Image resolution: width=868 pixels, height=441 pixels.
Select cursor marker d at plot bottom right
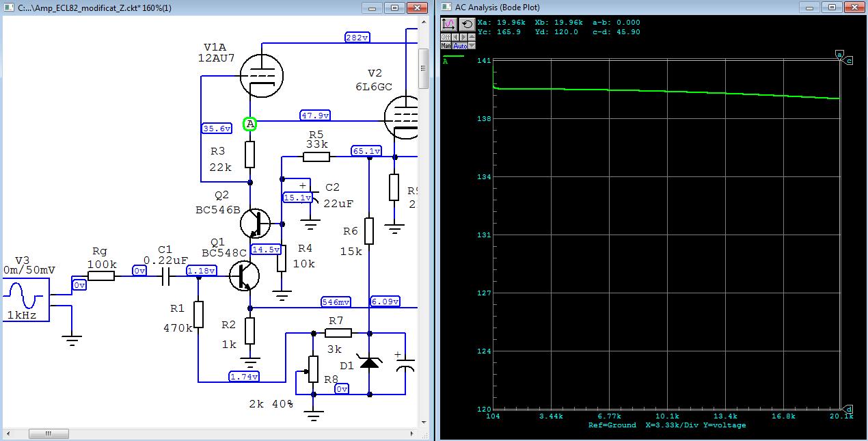click(849, 409)
